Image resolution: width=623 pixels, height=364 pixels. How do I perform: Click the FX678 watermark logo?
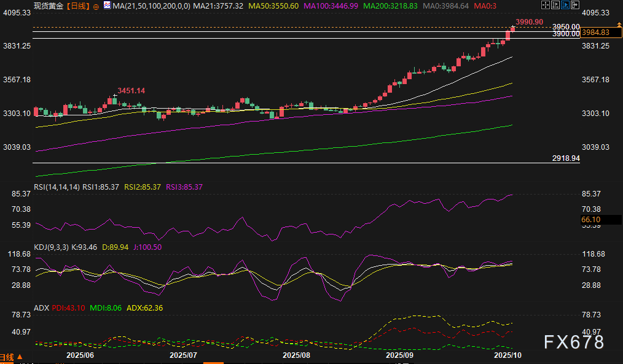574,342
